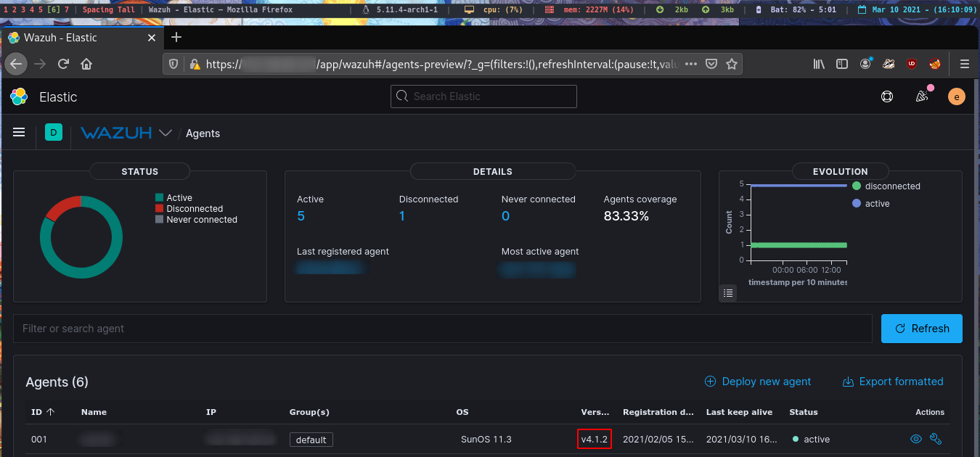Open the Elastic help menu icon

886,96
